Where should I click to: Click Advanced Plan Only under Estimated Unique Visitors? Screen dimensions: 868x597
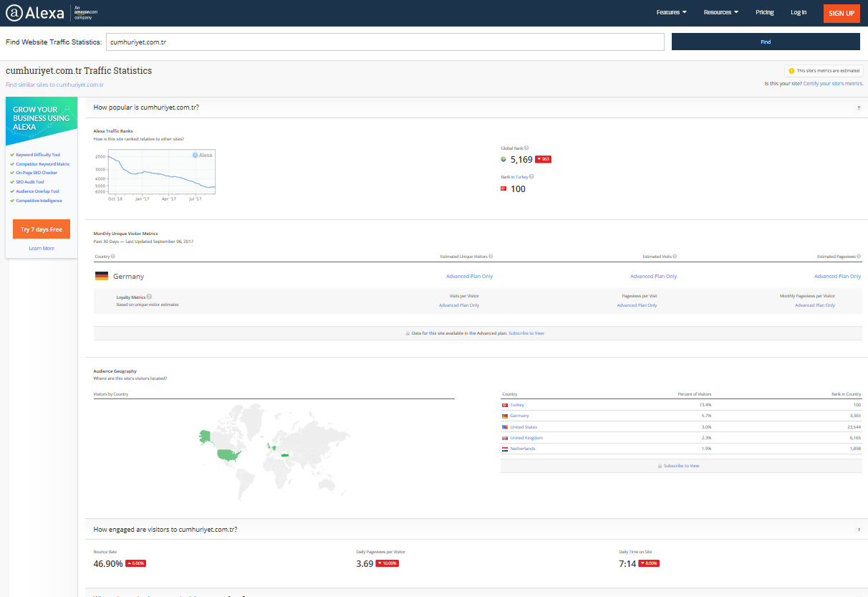[469, 276]
